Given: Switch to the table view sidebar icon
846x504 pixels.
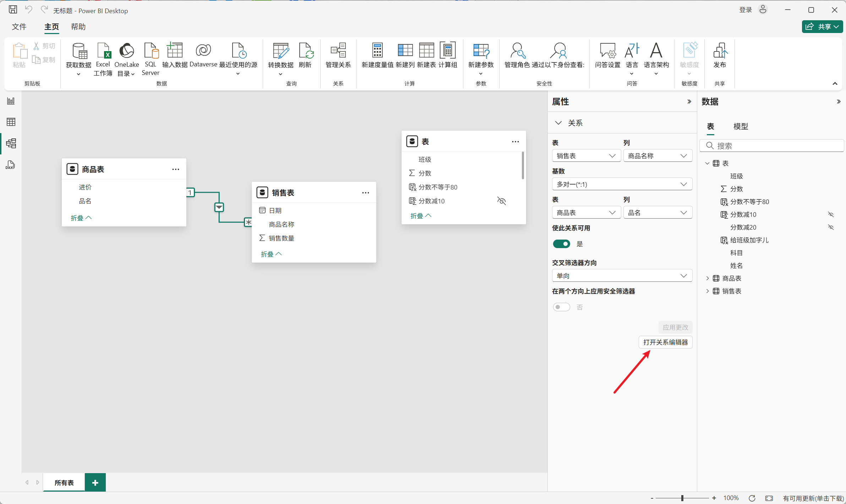Looking at the screenshot, I should tap(11, 122).
